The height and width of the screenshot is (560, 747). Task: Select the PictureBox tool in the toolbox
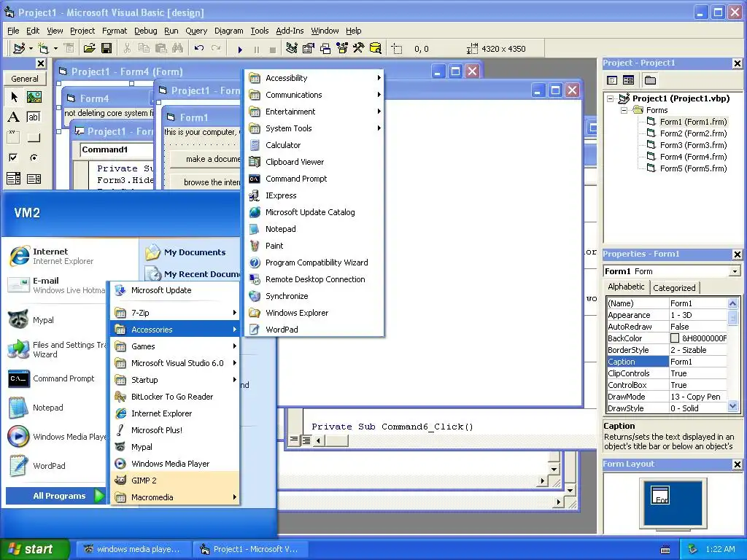click(x=34, y=97)
